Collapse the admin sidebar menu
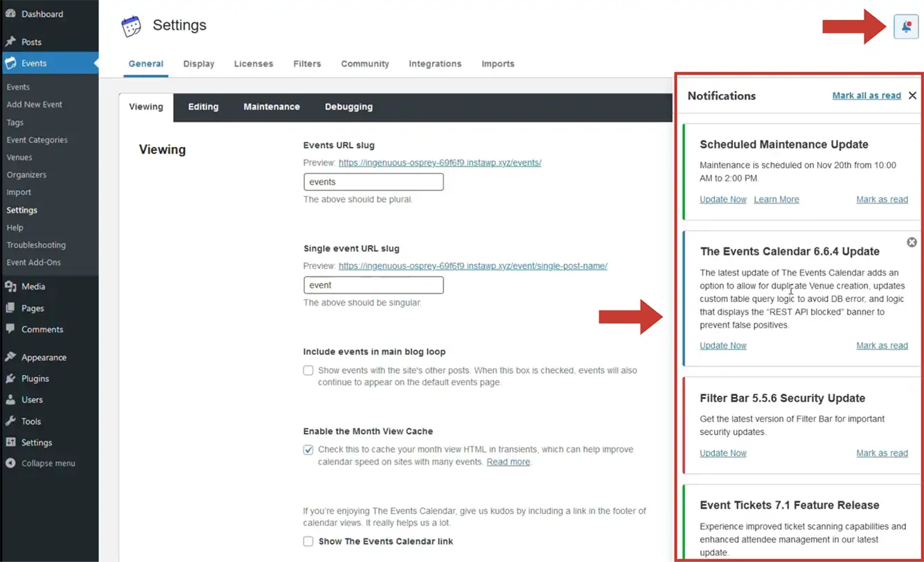 (48, 464)
